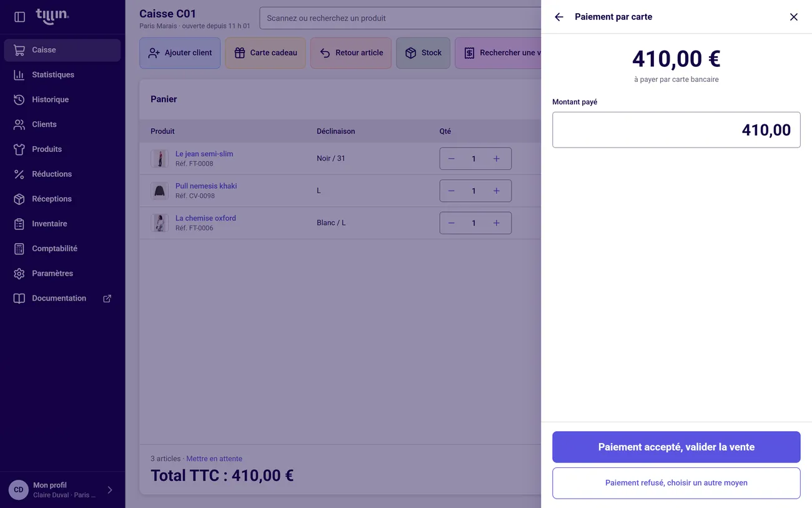Click Paiement accepté, valider la vente
812x508 pixels.
pyautogui.click(x=676, y=447)
